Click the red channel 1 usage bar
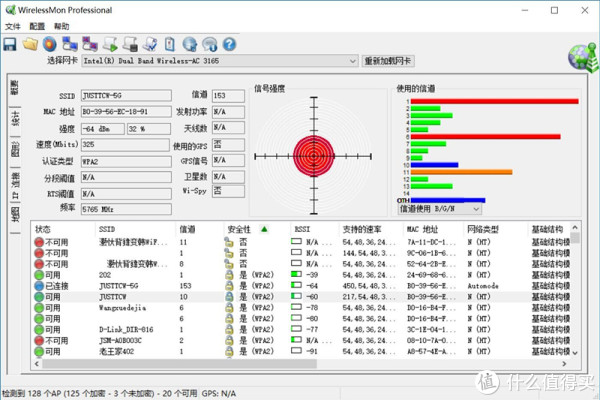The image size is (600, 400). coord(494,101)
